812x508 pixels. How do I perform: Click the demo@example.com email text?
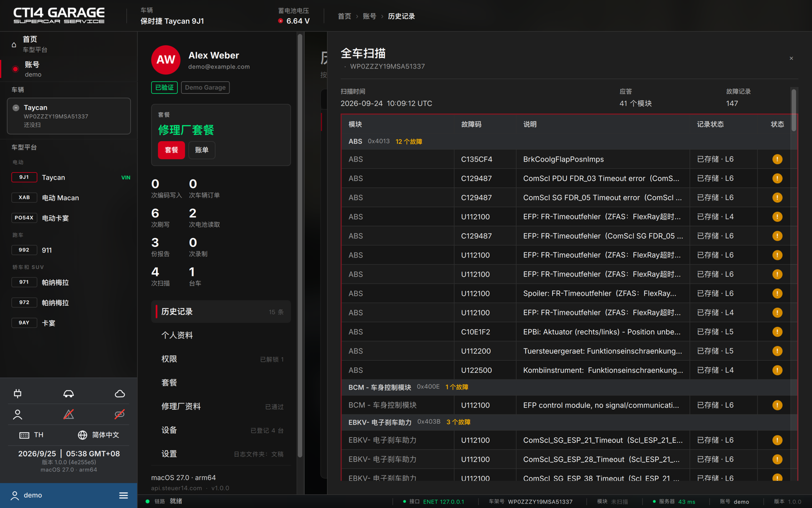(x=219, y=67)
